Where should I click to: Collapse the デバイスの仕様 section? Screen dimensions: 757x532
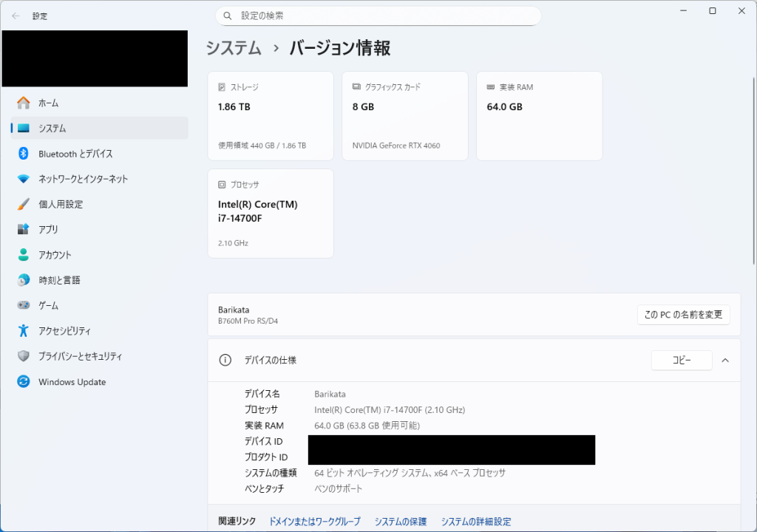coord(725,360)
